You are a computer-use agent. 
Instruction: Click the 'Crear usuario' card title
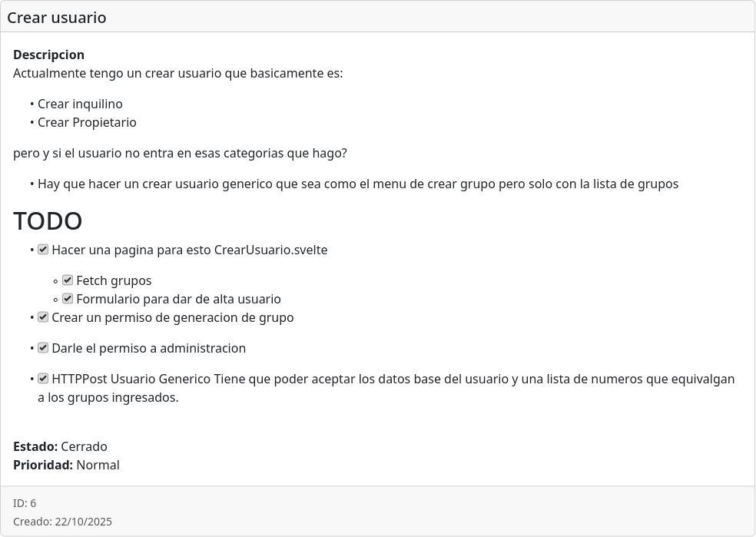[x=57, y=18]
